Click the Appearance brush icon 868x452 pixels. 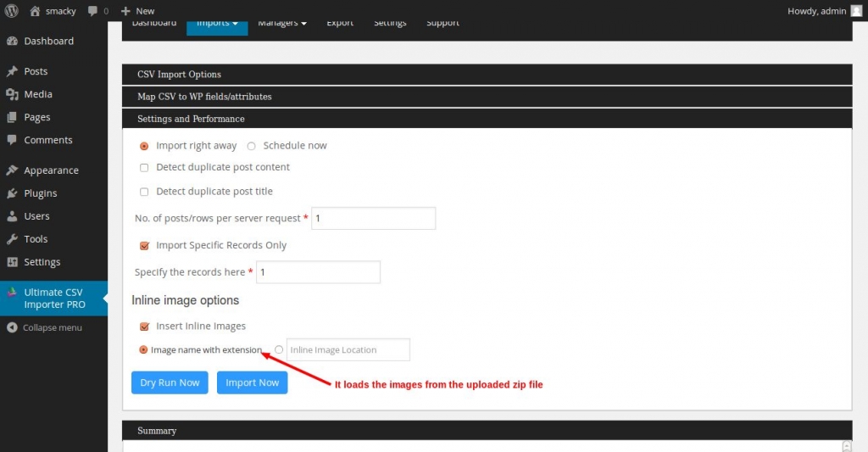click(x=12, y=170)
